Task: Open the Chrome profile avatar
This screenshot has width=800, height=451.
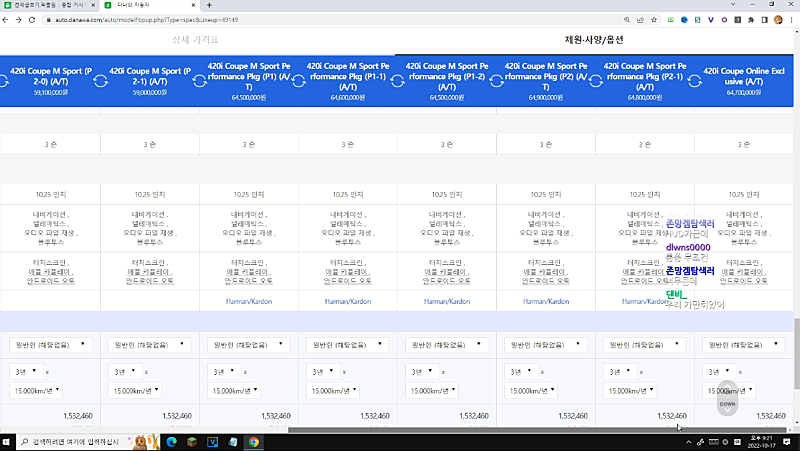Action: pos(778,20)
